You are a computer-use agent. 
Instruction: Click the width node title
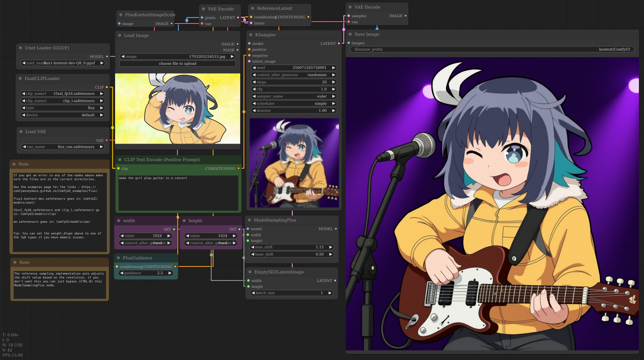click(x=129, y=221)
